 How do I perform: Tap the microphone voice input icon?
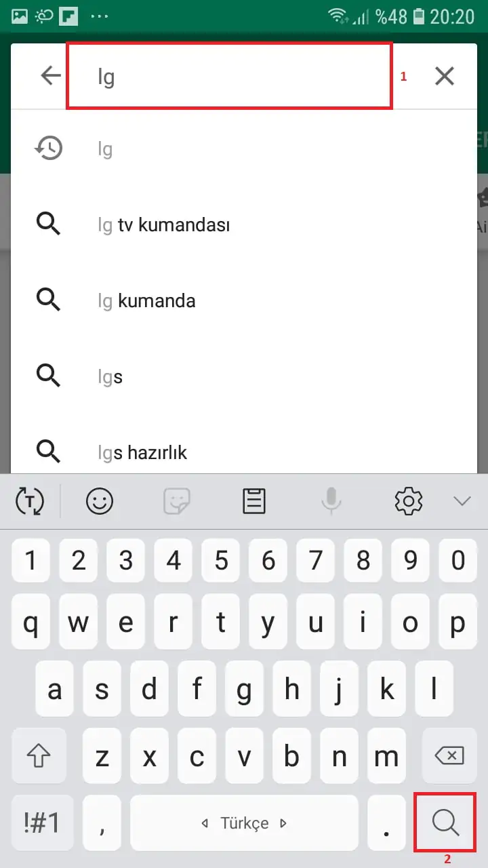pos(331,502)
